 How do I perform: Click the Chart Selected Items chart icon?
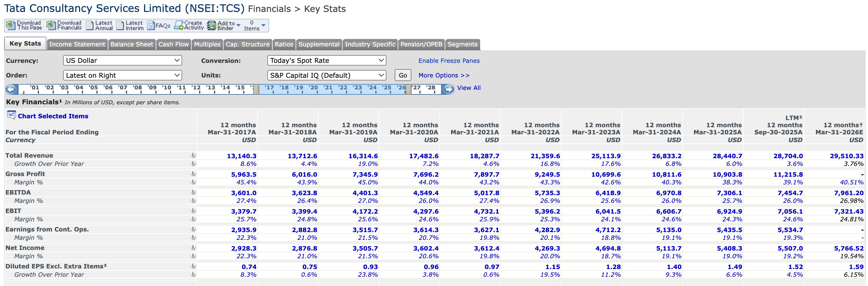(11, 115)
